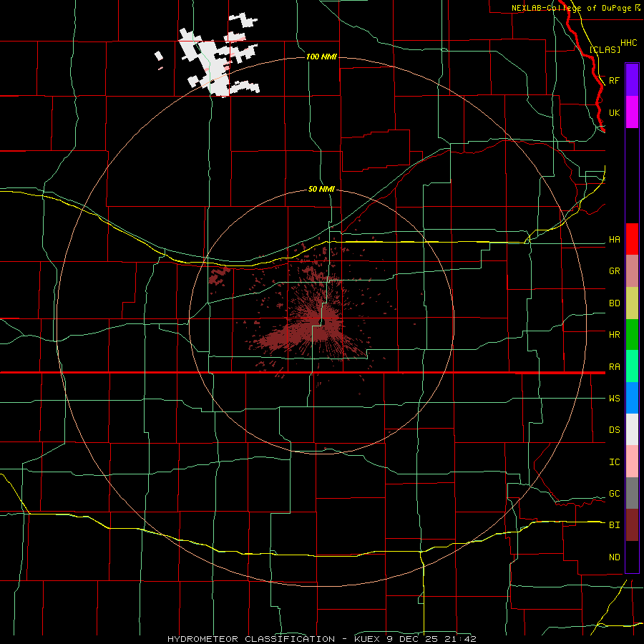Click the "[CLAS]" units label

click(605, 49)
